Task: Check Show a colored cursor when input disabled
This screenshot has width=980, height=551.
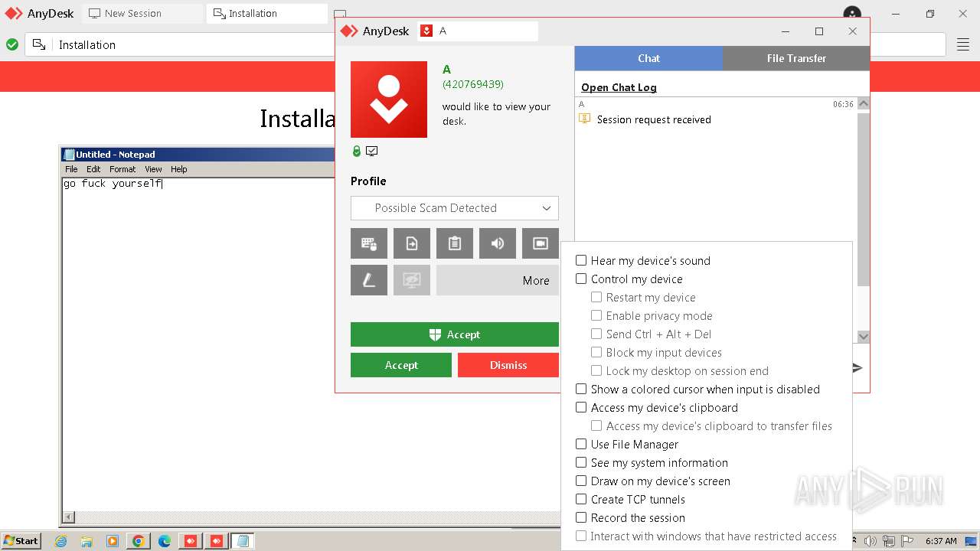Action: click(581, 389)
